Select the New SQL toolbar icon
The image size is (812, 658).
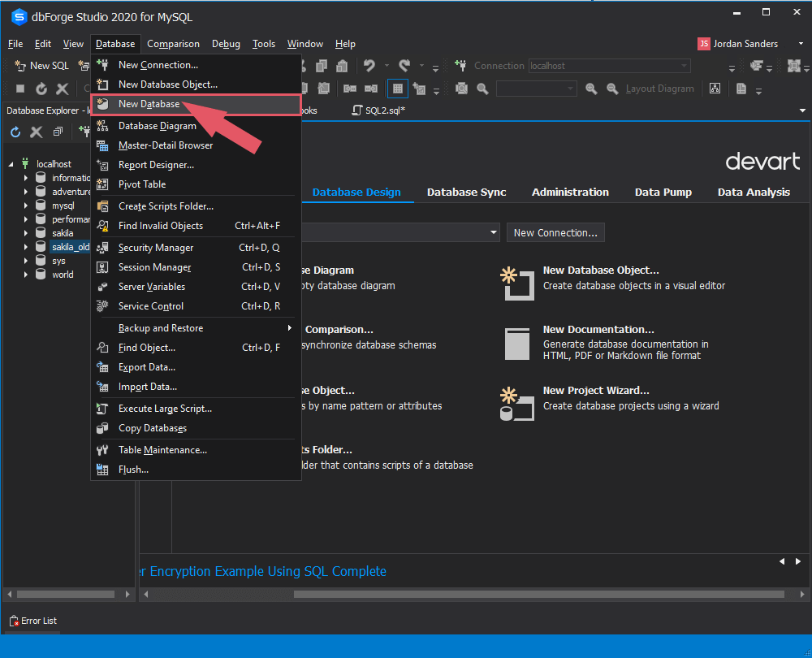pyautogui.click(x=41, y=65)
